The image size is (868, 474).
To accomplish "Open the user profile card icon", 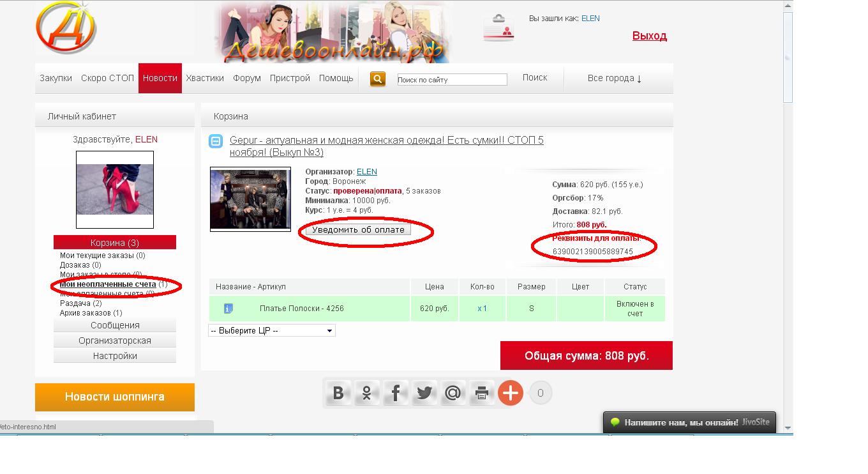I will tap(498, 27).
